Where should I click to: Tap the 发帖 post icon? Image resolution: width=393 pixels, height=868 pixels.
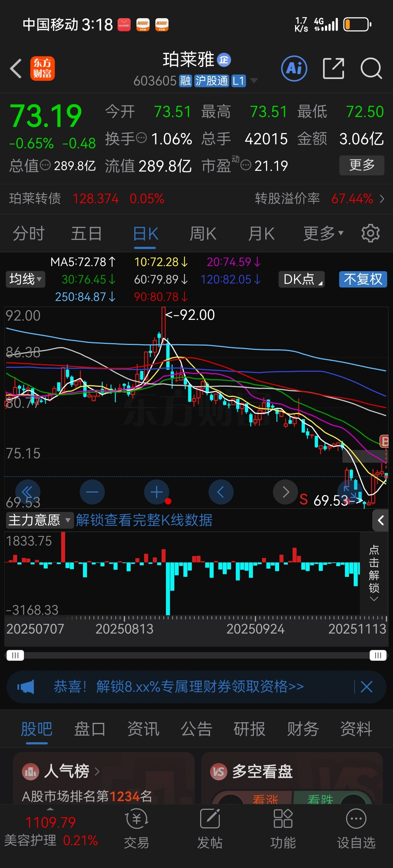(210, 829)
